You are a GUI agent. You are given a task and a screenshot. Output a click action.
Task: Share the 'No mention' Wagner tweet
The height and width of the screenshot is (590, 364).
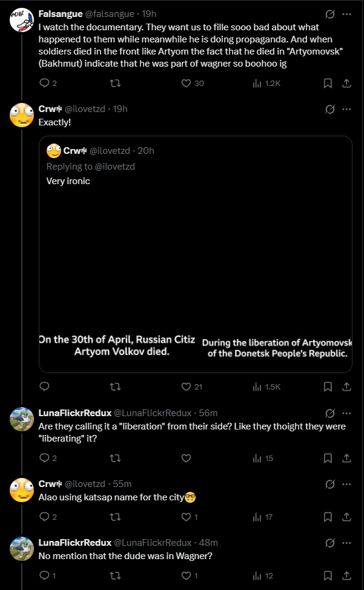pyautogui.click(x=346, y=575)
